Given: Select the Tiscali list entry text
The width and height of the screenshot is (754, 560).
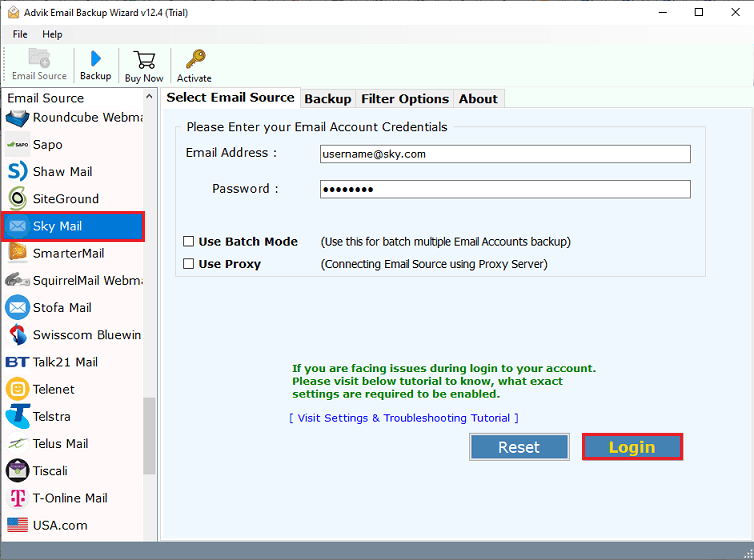Looking at the screenshot, I should pyautogui.click(x=50, y=471).
